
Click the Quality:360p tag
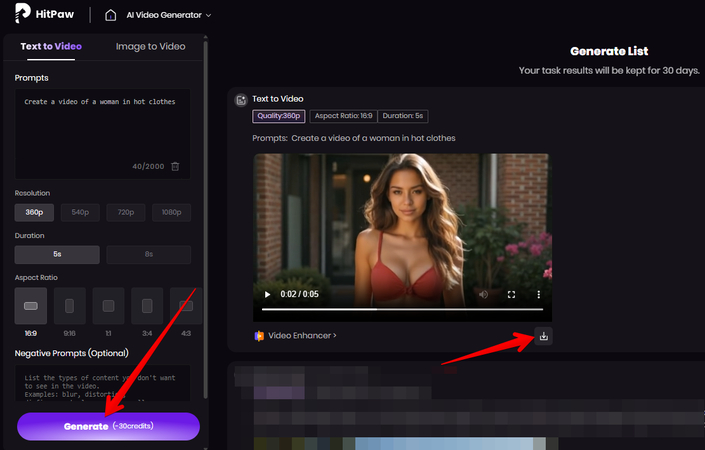(279, 116)
